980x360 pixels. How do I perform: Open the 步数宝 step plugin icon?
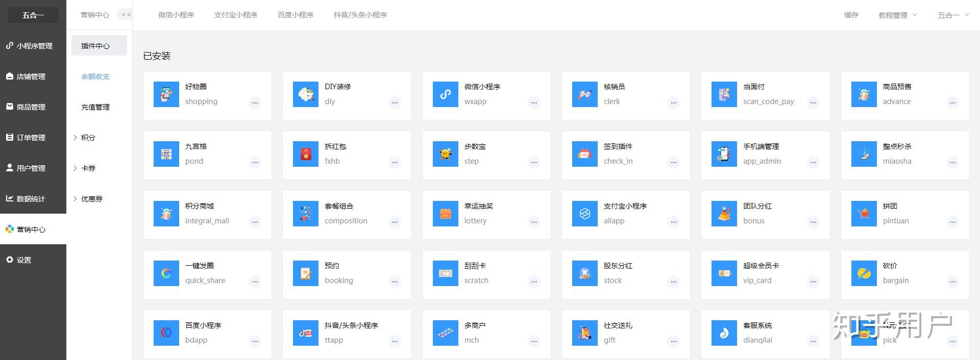click(446, 154)
